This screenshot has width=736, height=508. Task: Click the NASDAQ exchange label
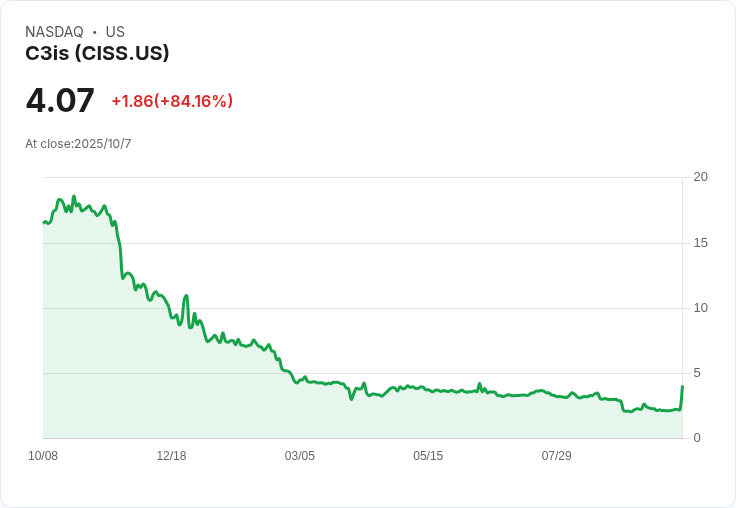[x=54, y=32]
